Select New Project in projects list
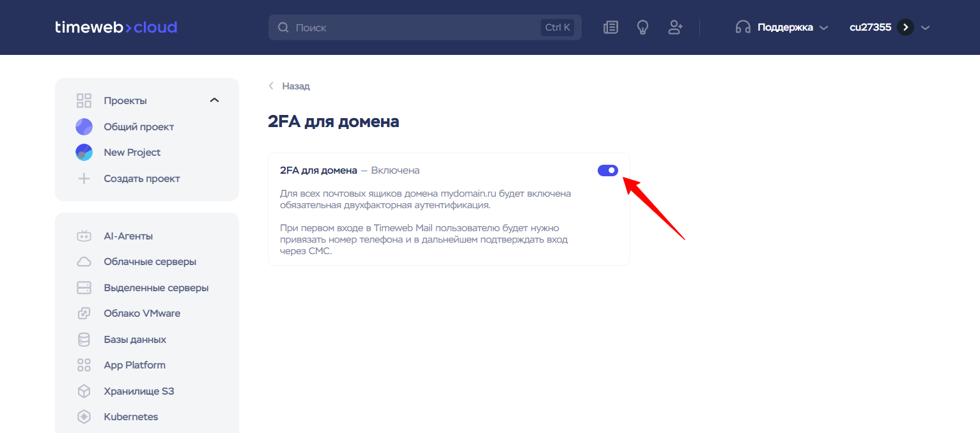This screenshot has width=980, height=433. pos(132,153)
